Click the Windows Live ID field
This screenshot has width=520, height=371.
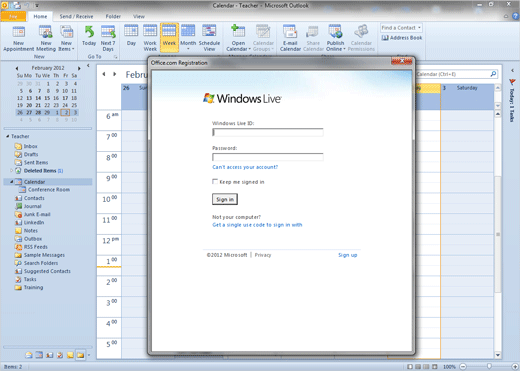point(268,132)
